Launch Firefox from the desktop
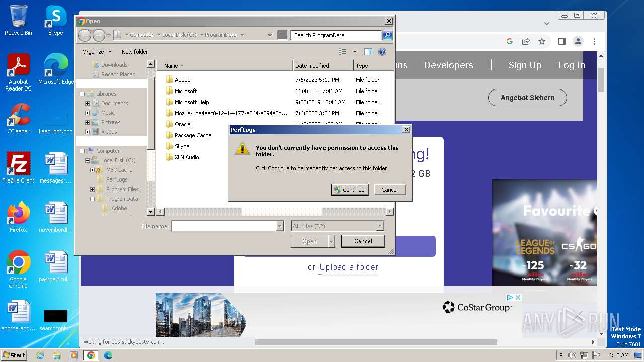Screen dimensions: 644x362 (18, 217)
